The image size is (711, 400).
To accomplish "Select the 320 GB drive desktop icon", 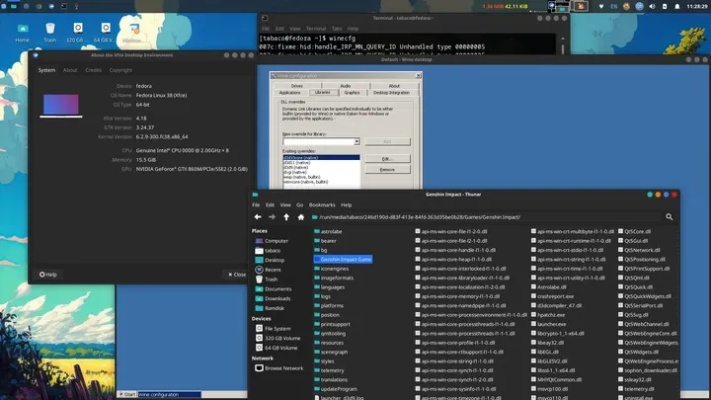I will click(78, 32).
